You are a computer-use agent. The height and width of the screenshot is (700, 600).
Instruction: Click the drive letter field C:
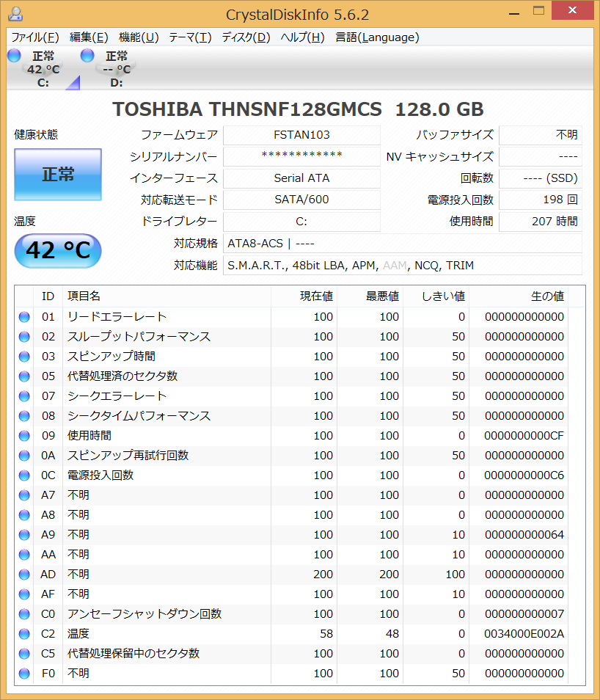(x=301, y=222)
